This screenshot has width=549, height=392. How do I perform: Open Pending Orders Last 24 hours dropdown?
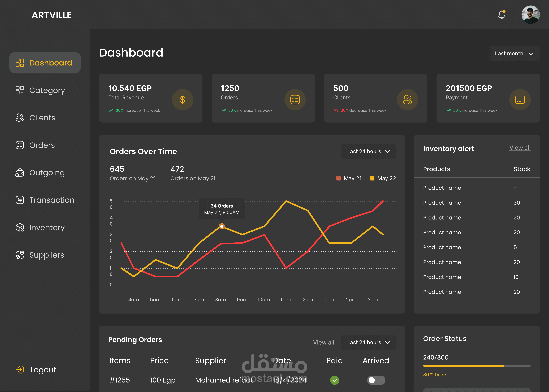[368, 343]
